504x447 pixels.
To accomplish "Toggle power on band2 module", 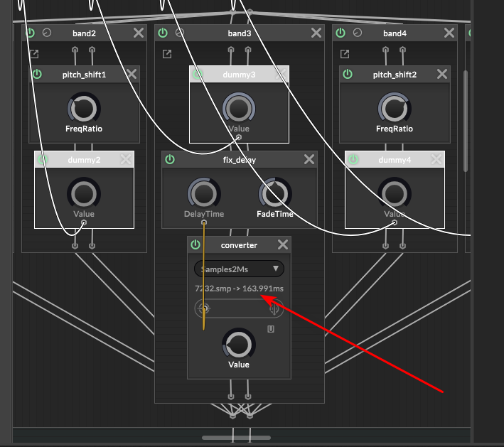I will coord(31,33).
